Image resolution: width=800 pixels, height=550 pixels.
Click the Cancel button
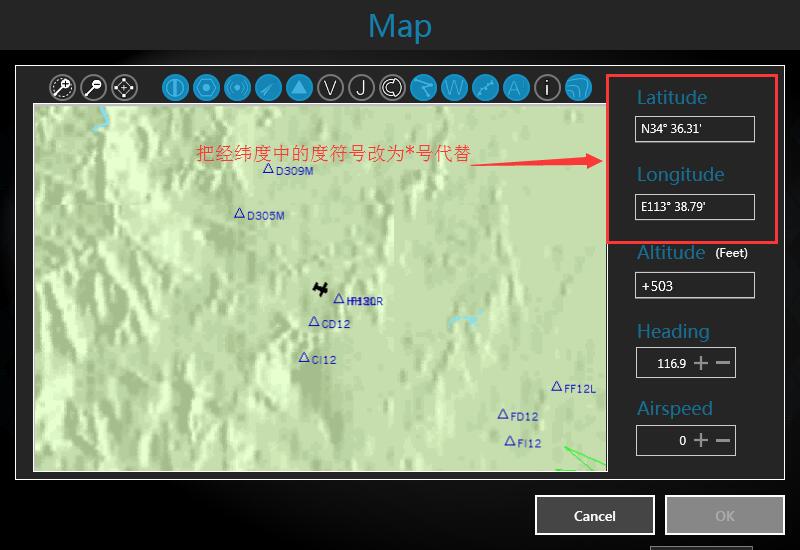[595, 515]
